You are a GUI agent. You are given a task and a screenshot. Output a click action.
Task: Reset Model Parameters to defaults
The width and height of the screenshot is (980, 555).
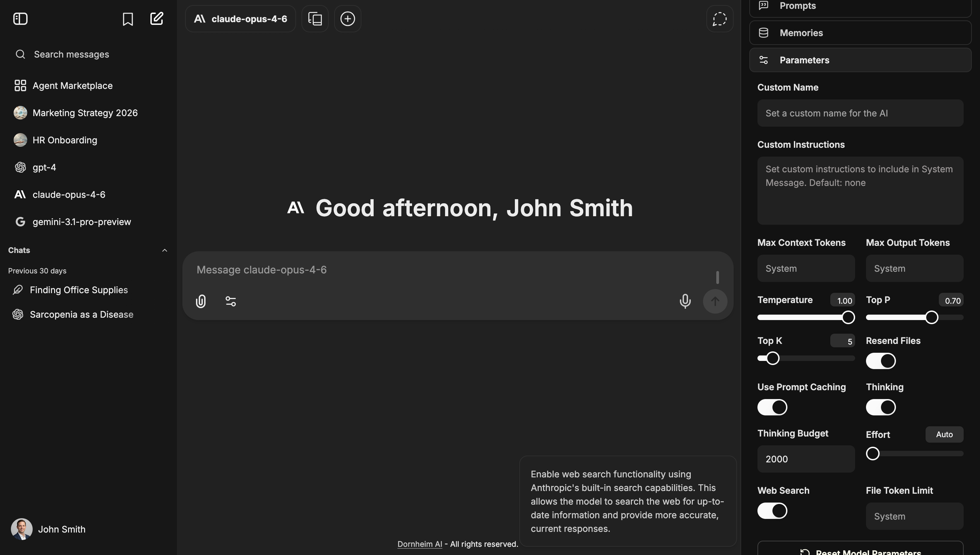861,552
